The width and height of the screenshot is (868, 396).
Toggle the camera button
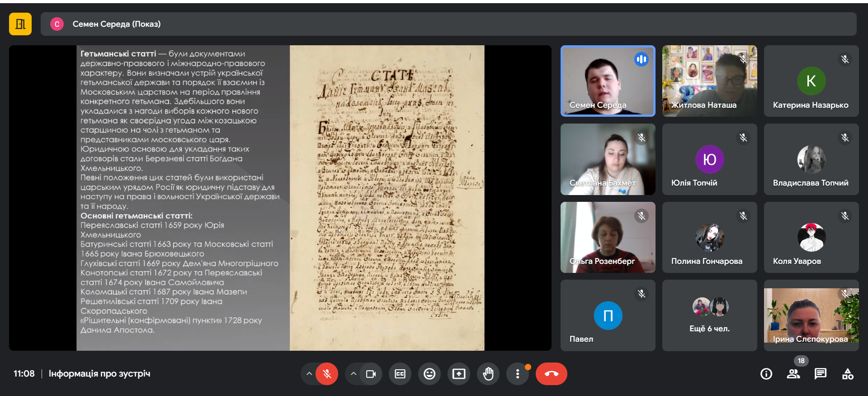click(371, 374)
